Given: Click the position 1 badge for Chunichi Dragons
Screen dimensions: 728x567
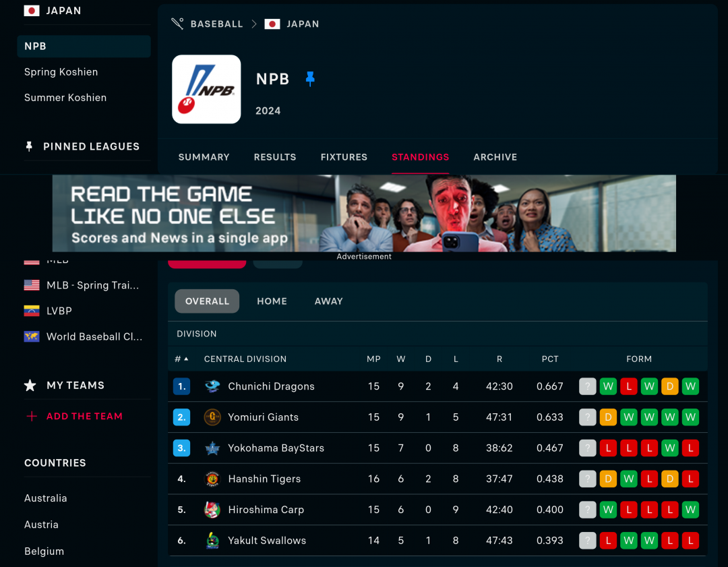Looking at the screenshot, I should click(x=181, y=386).
